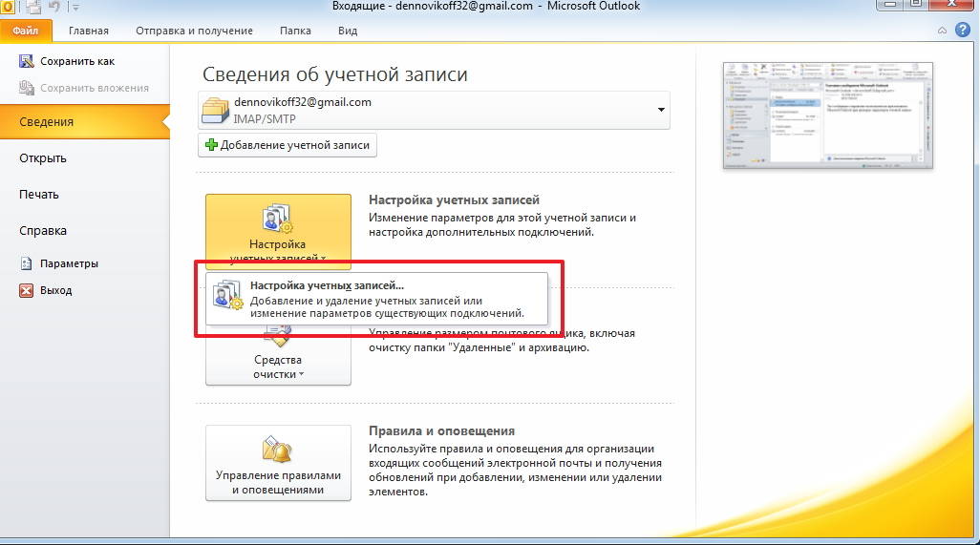Screen dimensions: 980x545
Task: Click the Help question mark icon
Action: 963,30
